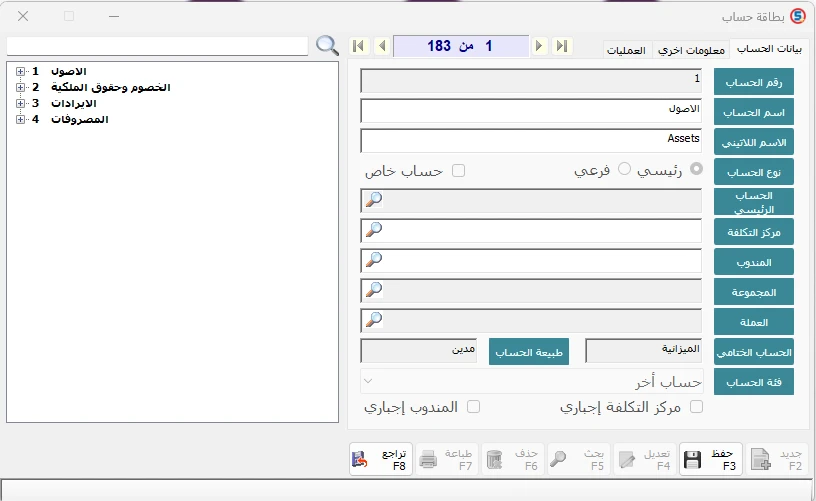This screenshot has width=816, height=501.
Task: Jump to the first record
Action: tap(358, 46)
